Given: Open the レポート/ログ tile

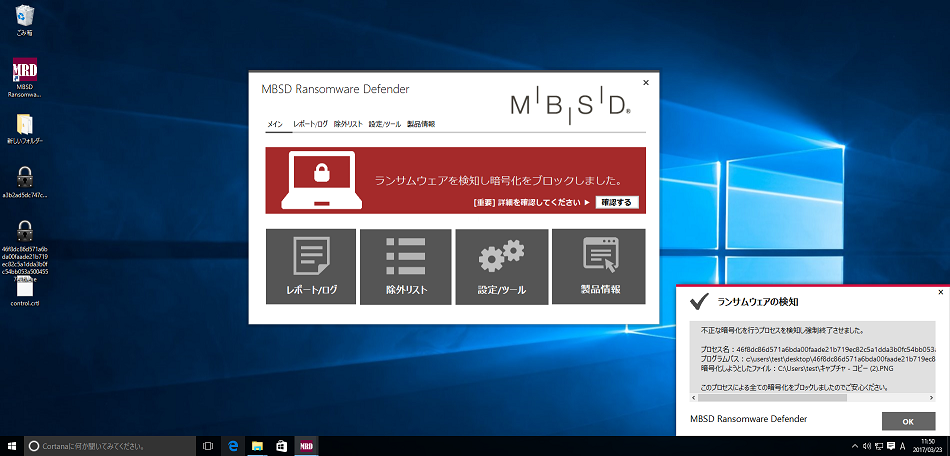Looking at the screenshot, I should (311, 265).
